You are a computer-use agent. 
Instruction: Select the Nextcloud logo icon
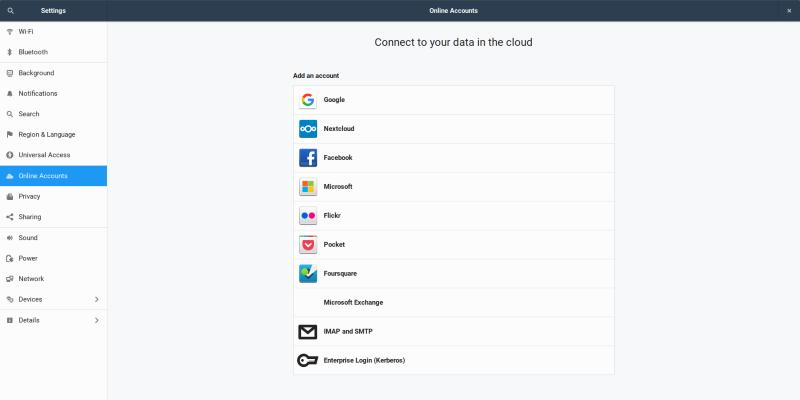(308, 129)
